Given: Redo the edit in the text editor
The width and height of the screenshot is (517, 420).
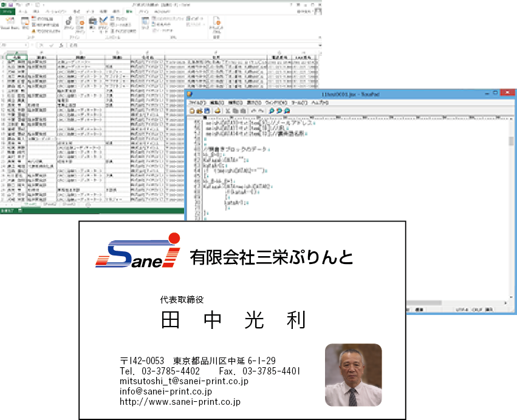Looking at the screenshot, I should point(261,111).
